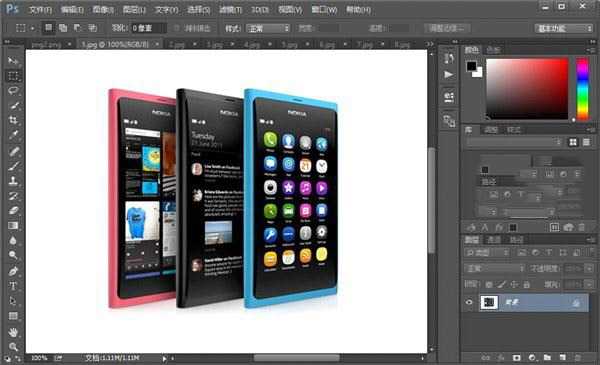Toggle lock transparent pixels in the Layers panel
Screen dimensions: 600x365
[489, 284]
